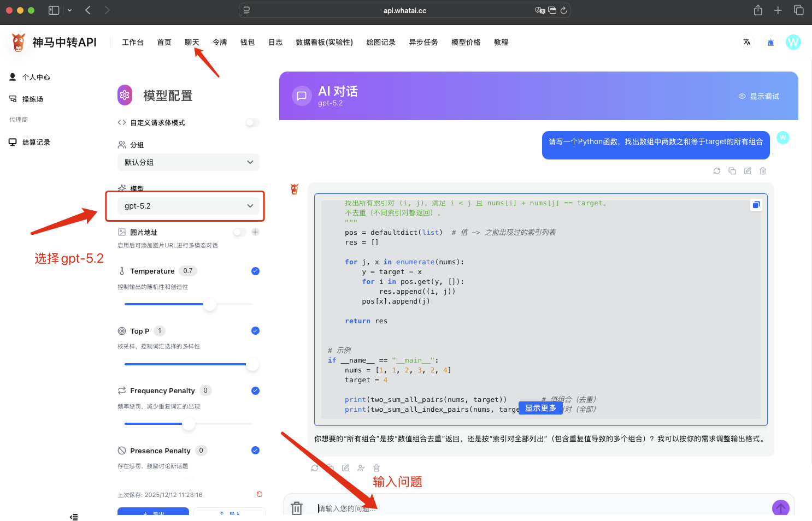Open the 钱包 page
Viewport: 812px width, 521px height.
[x=248, y=42]
